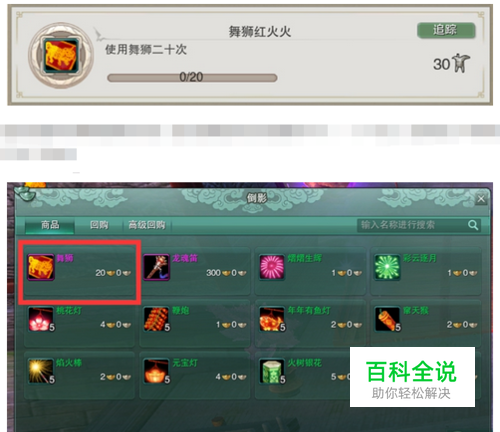The height and width of the screenshot is (432, 500).
Task: Open the 高级回购 tab
Action: (147, 225)
